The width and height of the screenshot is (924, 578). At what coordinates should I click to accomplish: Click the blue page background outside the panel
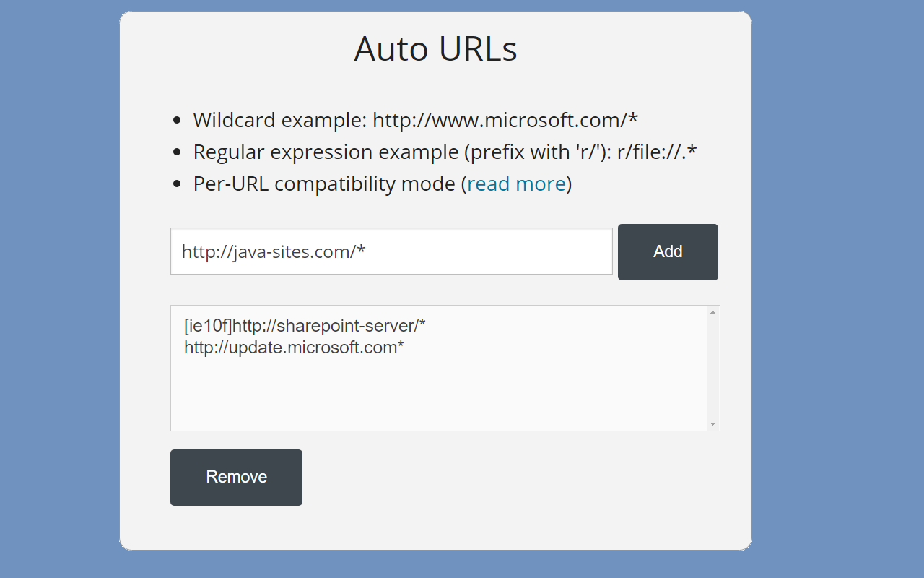coord(837,289)
